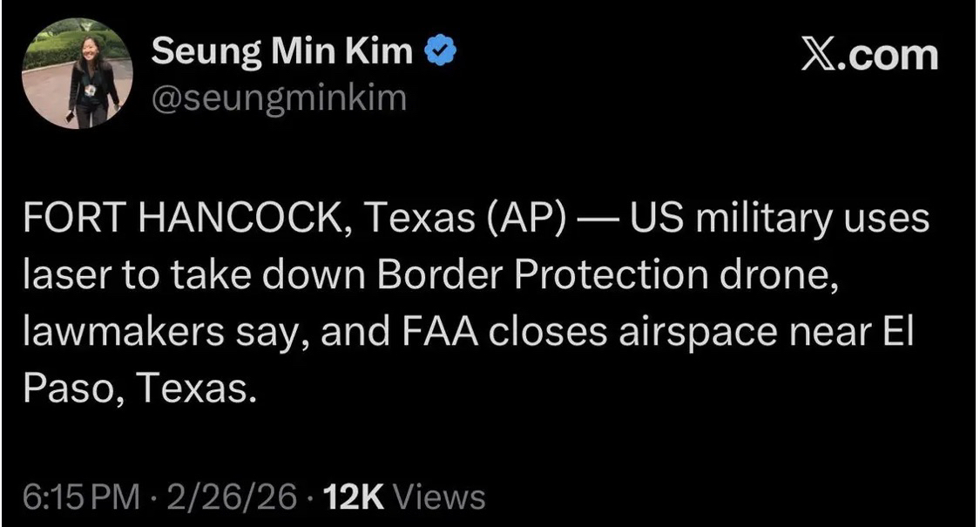This screenshot has height=527, width=980.
Task: Click the blue verified checkmark badge
Action: 437,54
